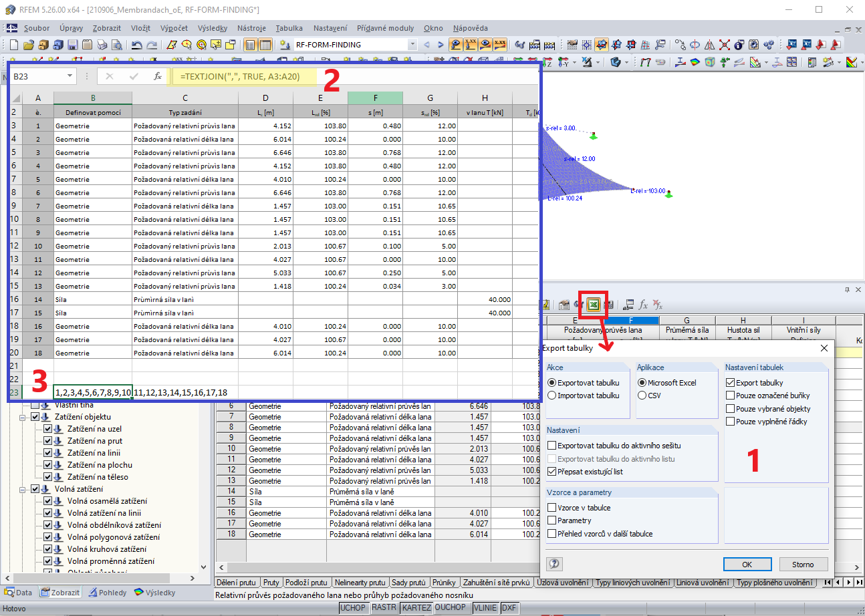The image size is (865, 616).
Task: Open the Nápověda menu
Action: coord(470,28)
